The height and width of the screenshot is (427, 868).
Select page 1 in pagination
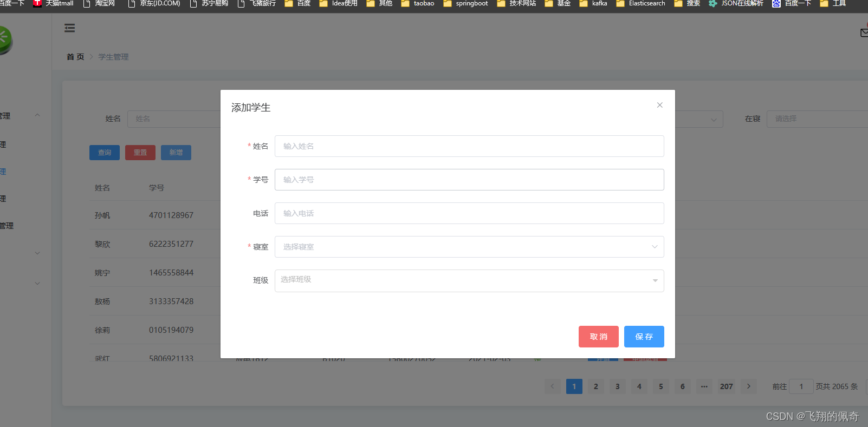click(574, 386)
